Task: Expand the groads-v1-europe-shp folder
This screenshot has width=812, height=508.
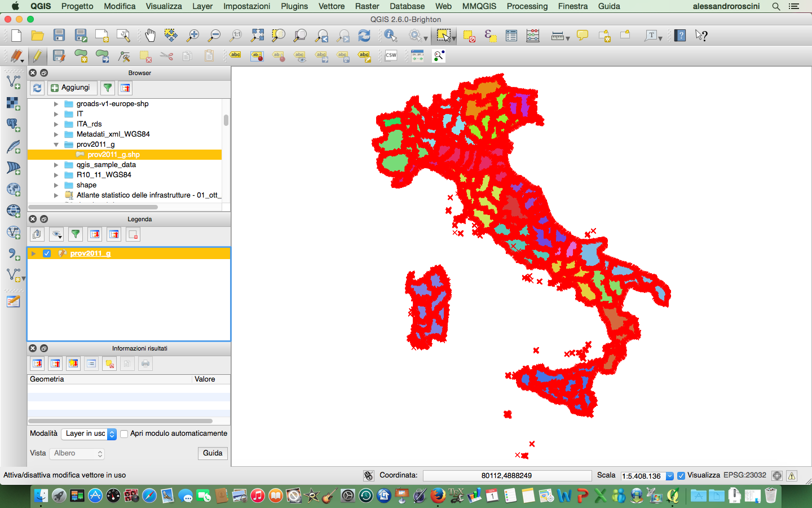Action: point(56,104)
